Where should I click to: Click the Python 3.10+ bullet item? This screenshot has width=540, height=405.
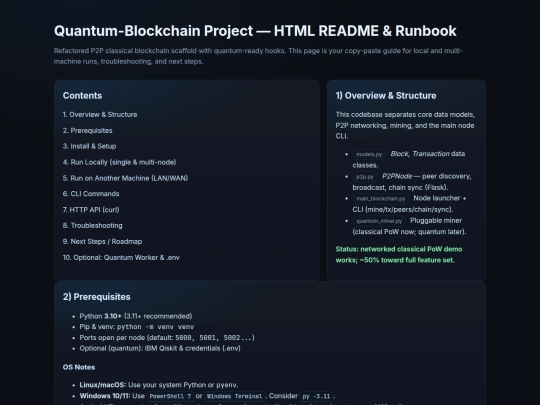(136, 316)
